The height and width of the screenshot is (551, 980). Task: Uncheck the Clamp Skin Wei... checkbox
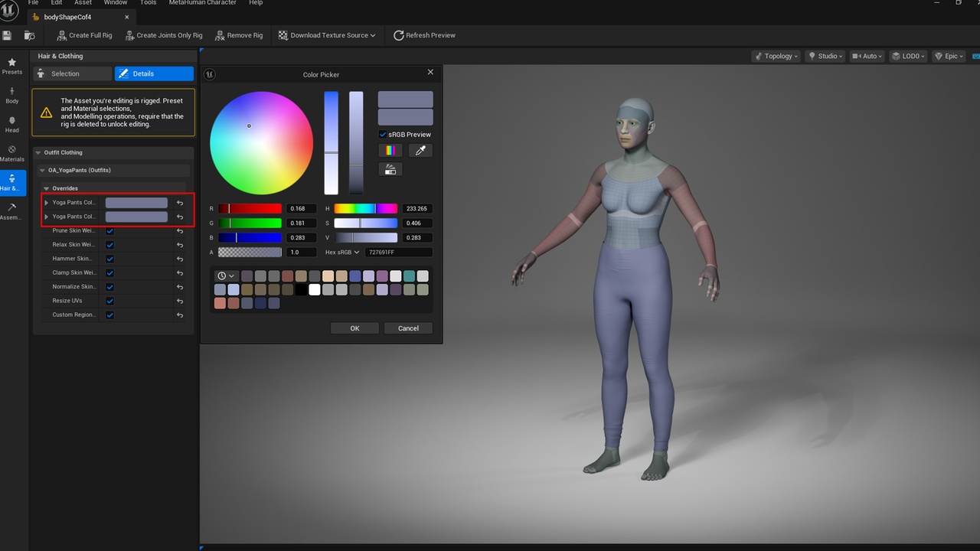click(110, 273)
